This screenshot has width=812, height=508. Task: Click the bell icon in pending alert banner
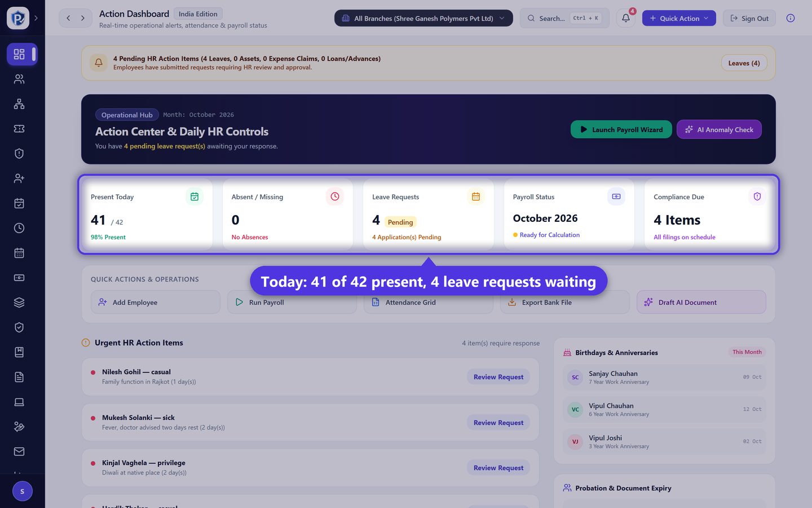(x=99, y=63)
